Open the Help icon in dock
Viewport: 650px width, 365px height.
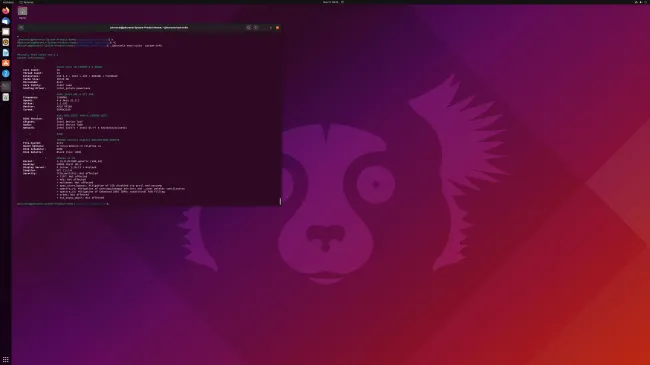click(6, 73)
